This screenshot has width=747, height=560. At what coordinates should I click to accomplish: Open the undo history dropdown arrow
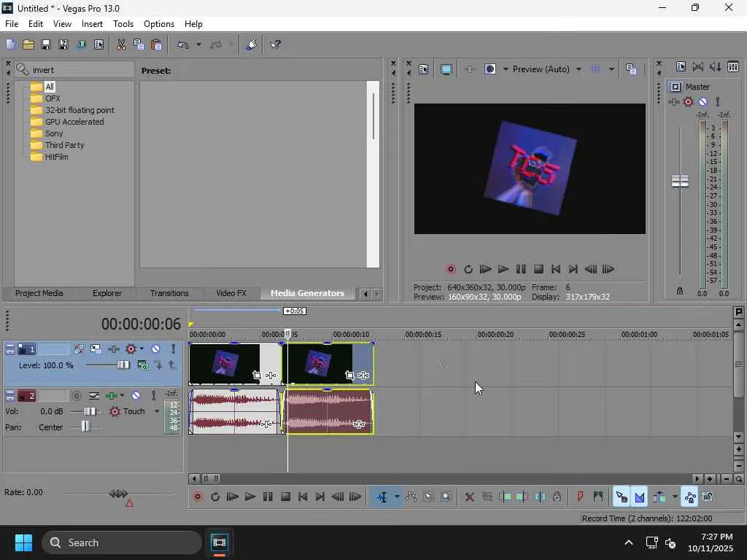(x=198, y=44)
